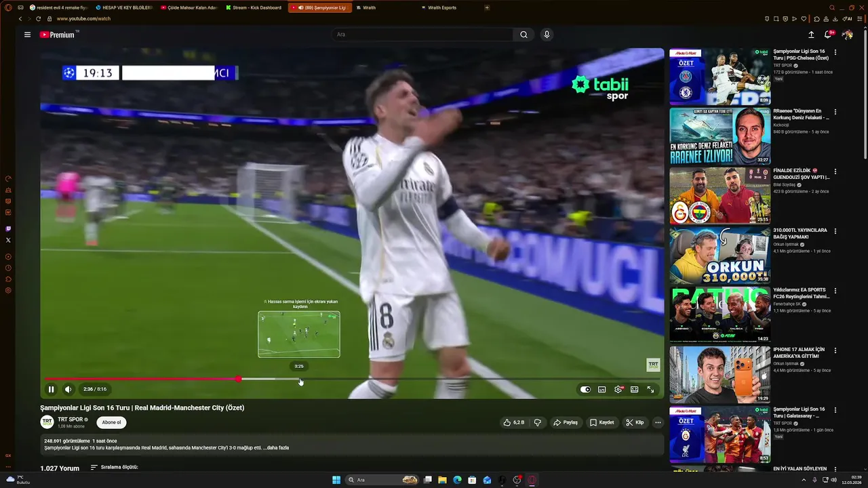Viewport: 868px width, 488px height.
Task: Open Microsoft Edge from the taskbar
Action: tap(457, 480)
